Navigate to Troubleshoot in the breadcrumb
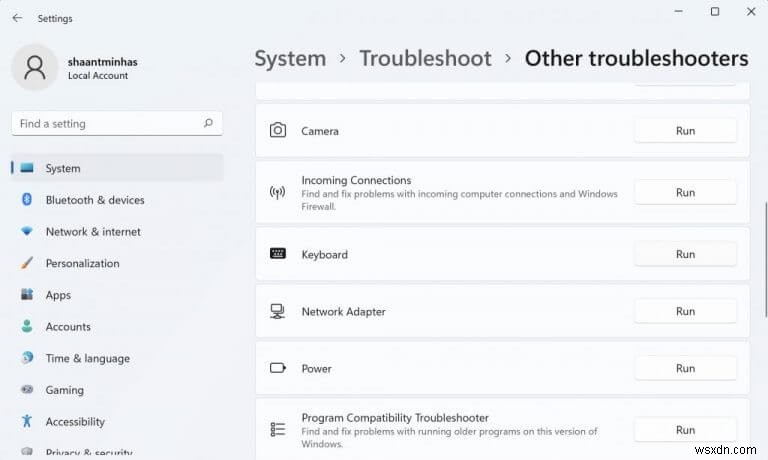This screenshot has height=460, width=768. point(425,58)
